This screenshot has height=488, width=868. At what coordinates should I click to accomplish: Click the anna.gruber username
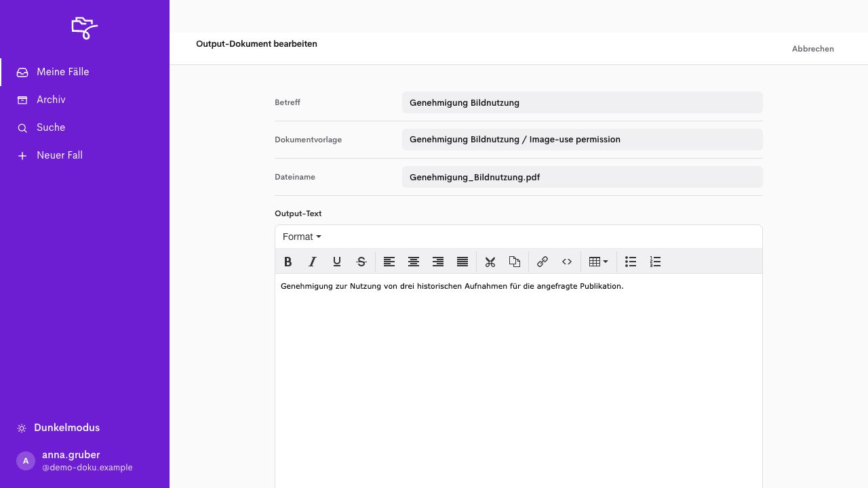click(71, 455)
